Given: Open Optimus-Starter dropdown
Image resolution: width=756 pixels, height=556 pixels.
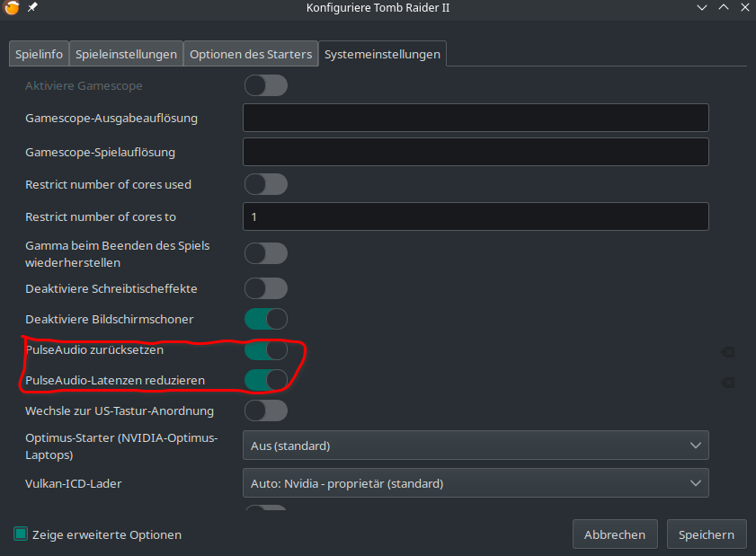Looking at the screenshot, I should [476, 446].
